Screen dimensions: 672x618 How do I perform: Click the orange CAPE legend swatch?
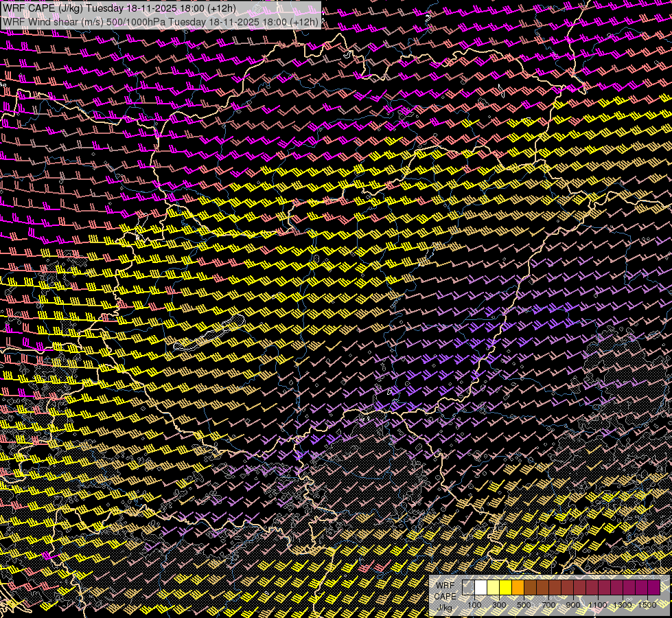tap(518, 587)
